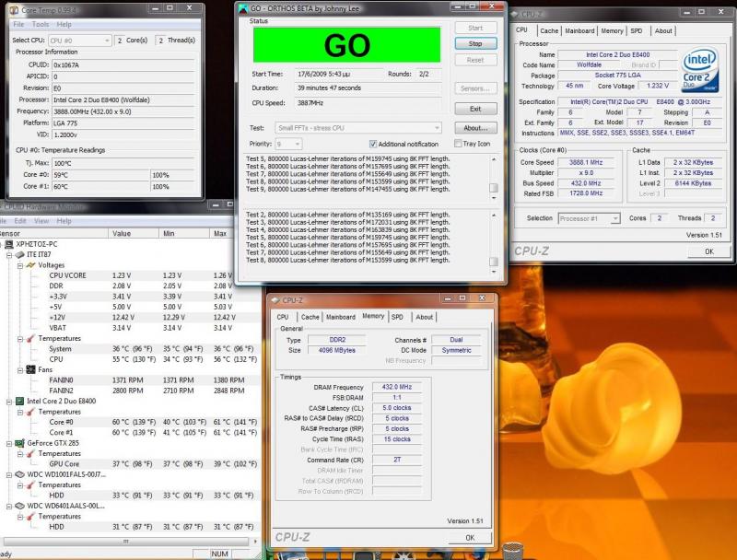This screenshot has height=560, width=737.
Task: Select the +12V voltage row
Action: tap(129, 318)
